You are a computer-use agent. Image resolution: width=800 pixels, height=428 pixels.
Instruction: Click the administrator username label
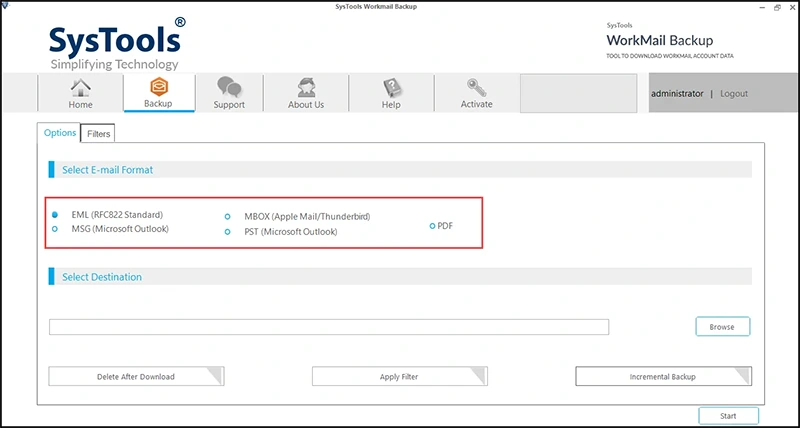click(x=677, y=94)
